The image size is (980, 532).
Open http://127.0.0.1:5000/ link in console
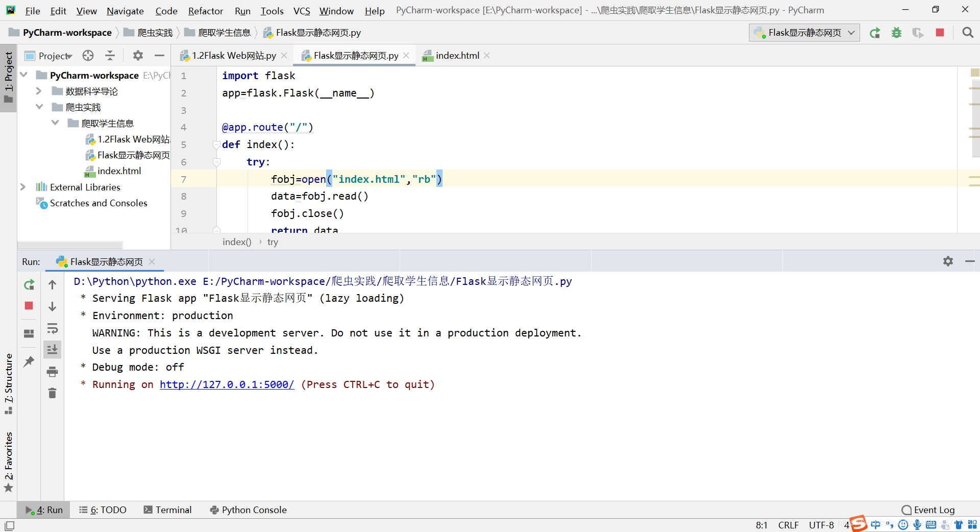[x=227, y=384]
